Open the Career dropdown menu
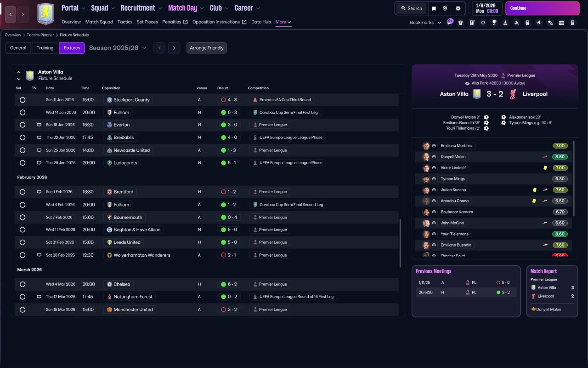Image resolution: width=588 pixels, height=368 pixels. coord(247,8)
